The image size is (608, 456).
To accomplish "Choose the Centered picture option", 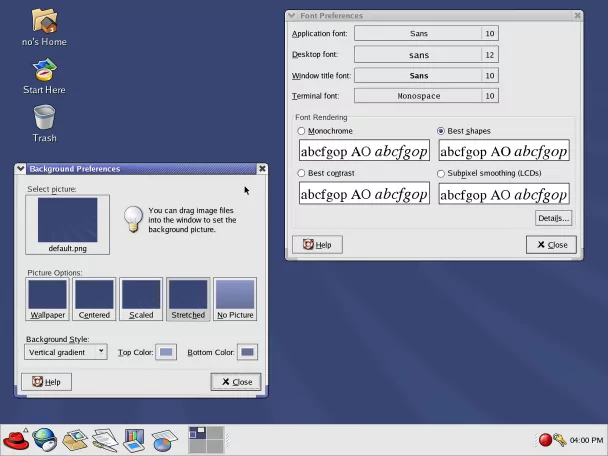I will (94, 299).
